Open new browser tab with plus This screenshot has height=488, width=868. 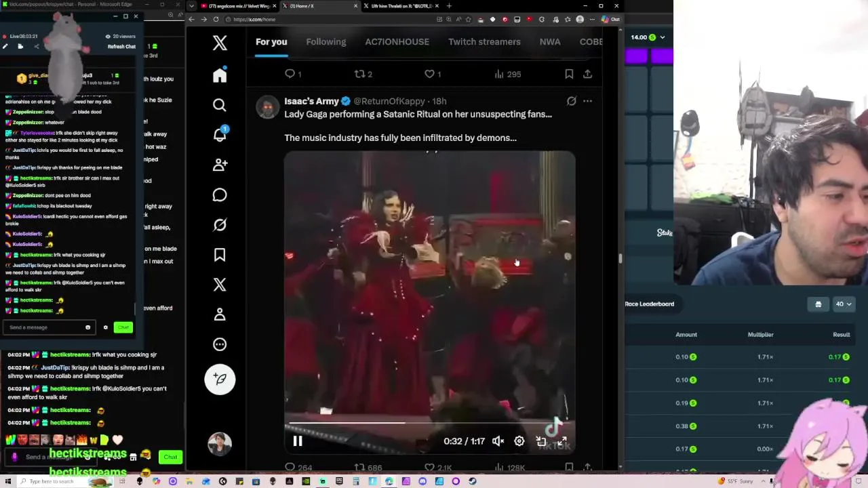point(449,6)
